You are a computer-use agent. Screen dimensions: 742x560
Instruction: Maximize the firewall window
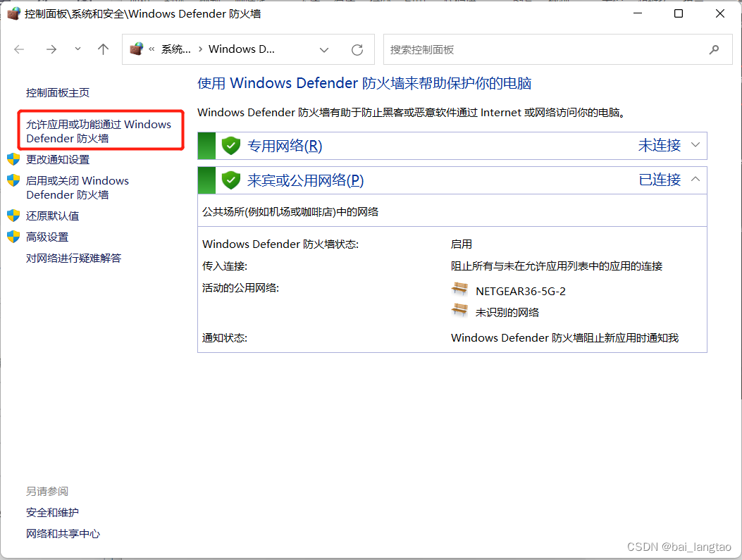679,13
